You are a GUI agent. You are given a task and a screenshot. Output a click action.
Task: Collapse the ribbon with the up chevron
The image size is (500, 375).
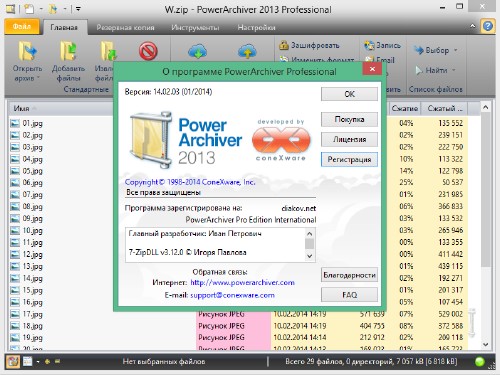pyautogui.click(x=472, y=26)
